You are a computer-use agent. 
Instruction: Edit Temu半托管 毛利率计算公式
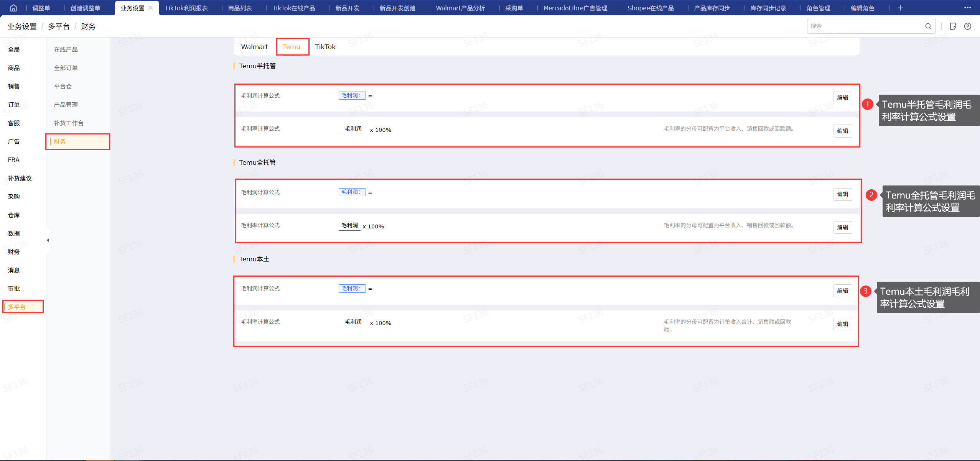point(843,131)
